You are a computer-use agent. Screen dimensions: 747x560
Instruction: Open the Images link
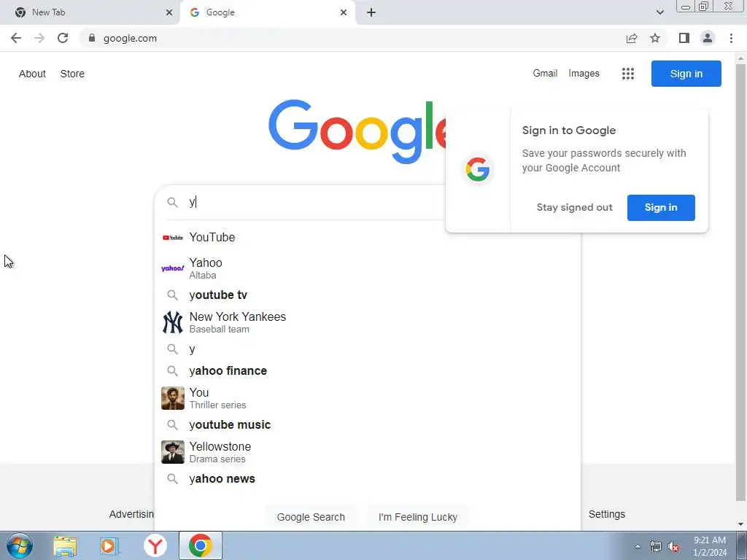[x=584, y=74]
